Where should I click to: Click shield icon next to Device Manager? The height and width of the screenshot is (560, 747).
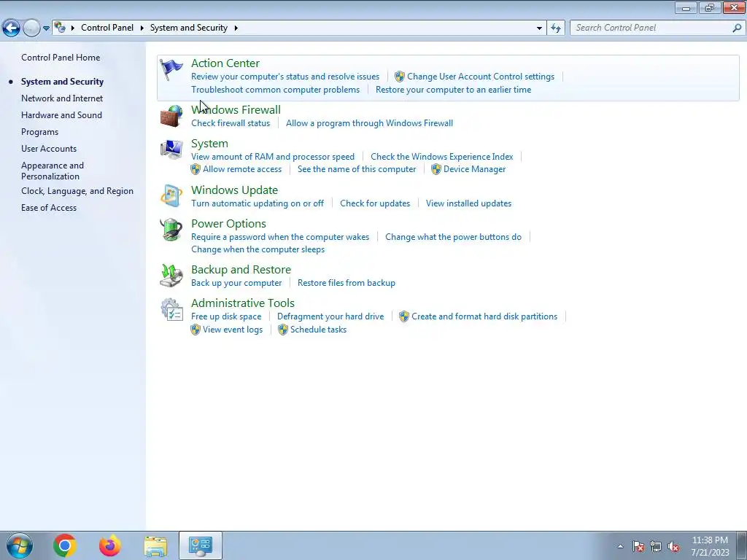coord(436,169)
